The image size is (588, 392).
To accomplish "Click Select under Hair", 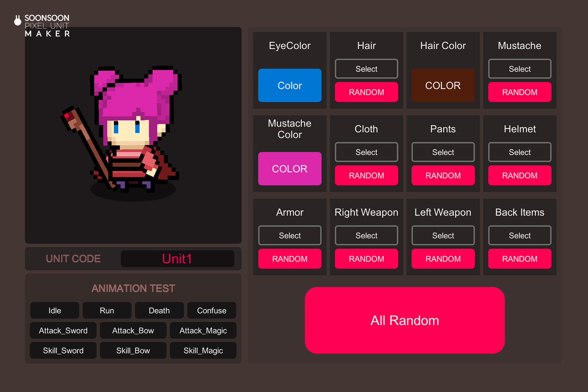I will pyautogui.click(x=366, y=69).
